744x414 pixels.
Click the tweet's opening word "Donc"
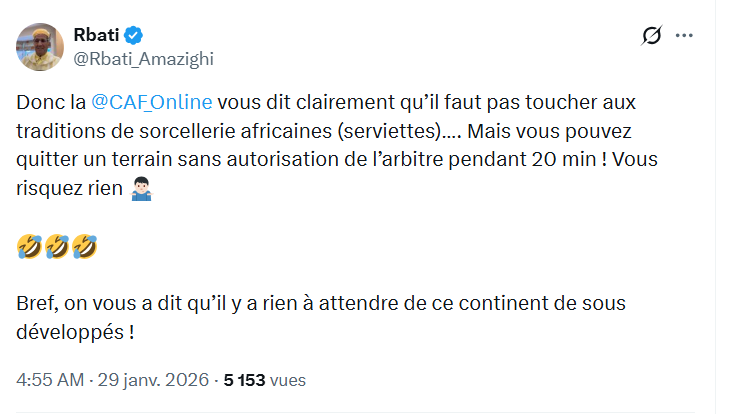pos(39,103)
